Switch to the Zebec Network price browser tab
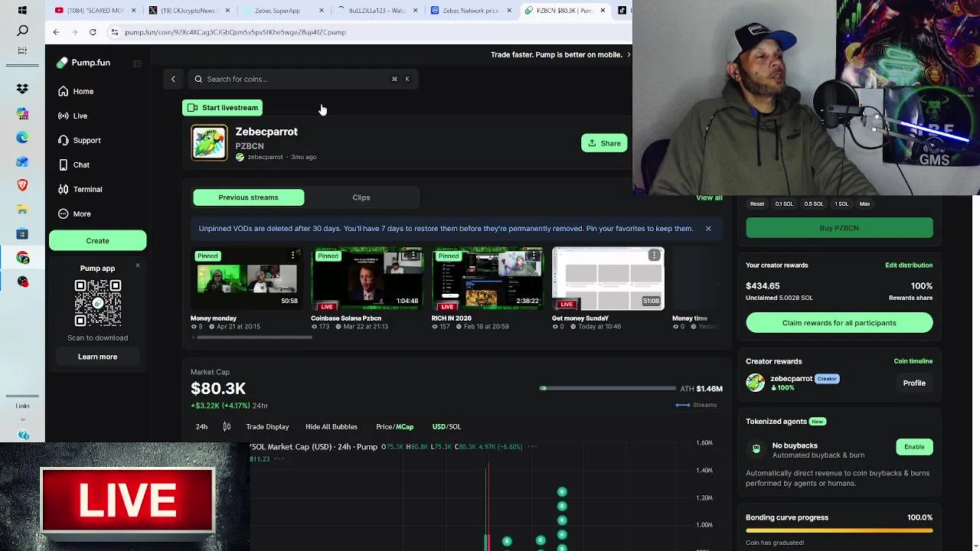Screen dimensions: 980x551 pyautogui.click(x=470, y=11)
